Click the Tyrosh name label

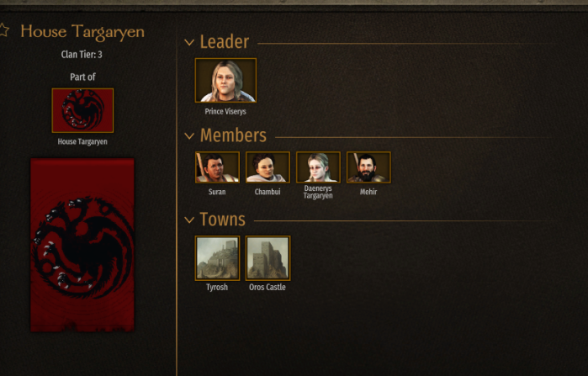[217, 287]
